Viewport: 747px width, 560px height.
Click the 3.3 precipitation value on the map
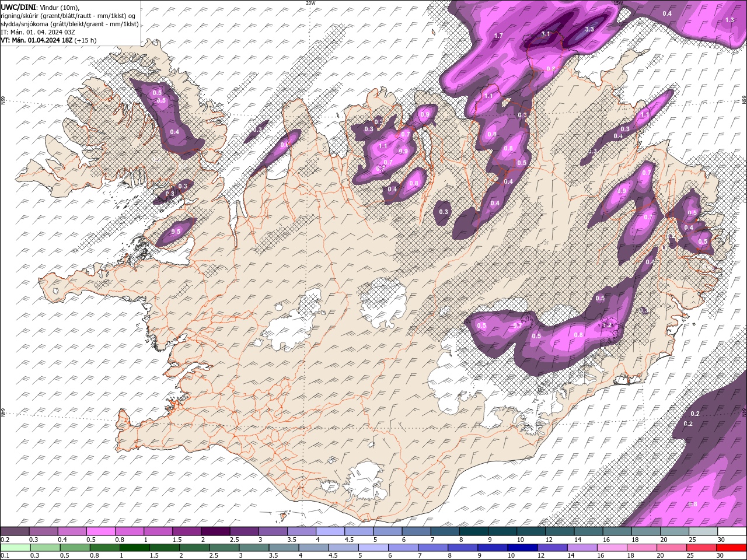tap(589, 29)
